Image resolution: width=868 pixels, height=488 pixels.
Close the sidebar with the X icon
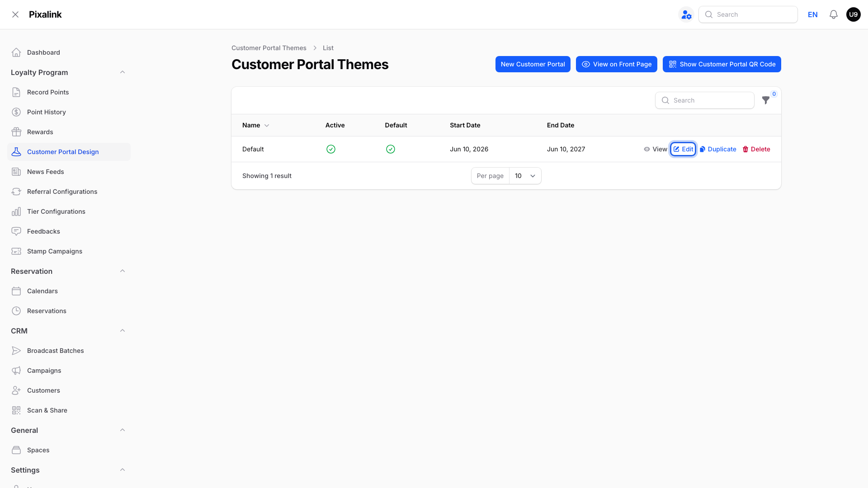(x=15, y=14)
